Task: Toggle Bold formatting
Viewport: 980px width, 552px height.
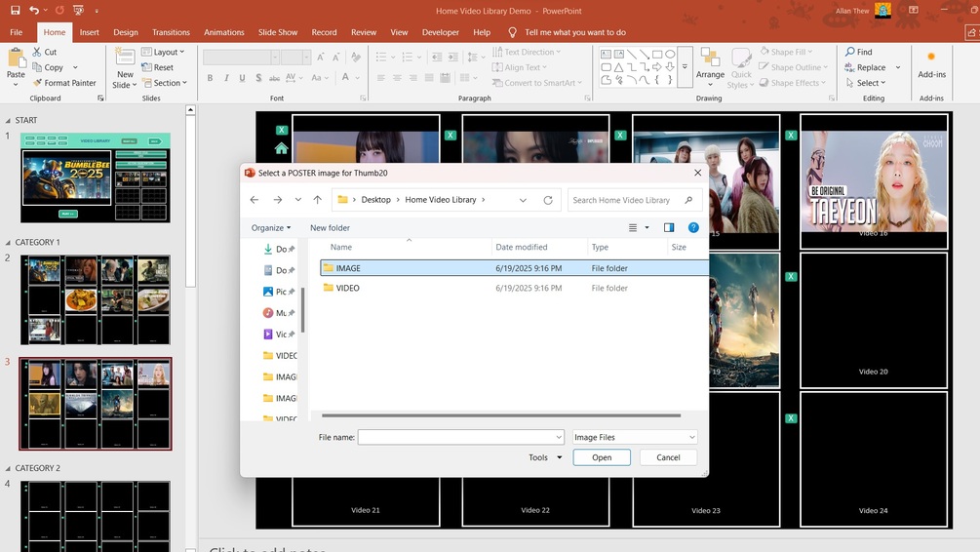Action: pos(210,77)
